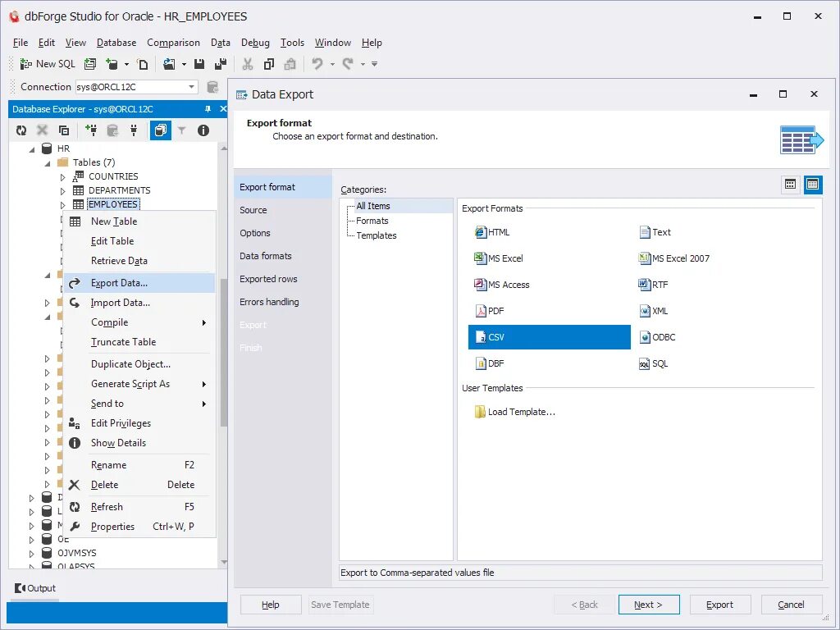Expand the COUNTRIES table node

click(x=62, y=177)
